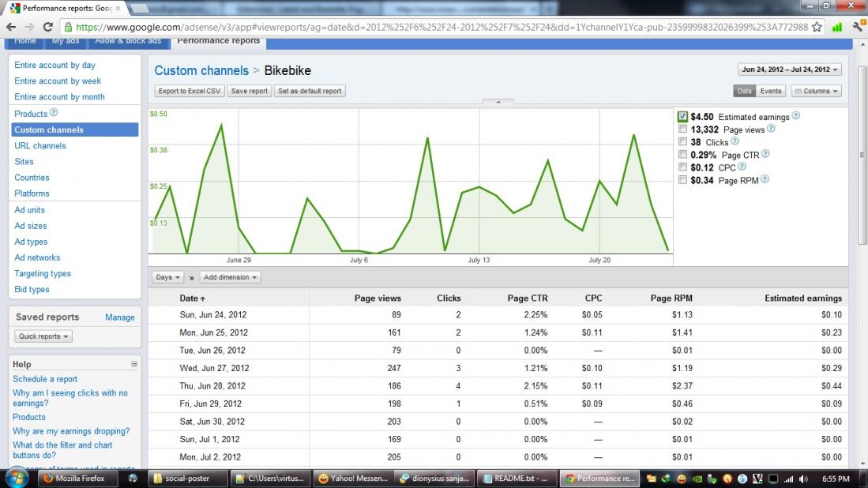
Task: Open the wrench settings menu icon
Action: (x=858, y=26)
